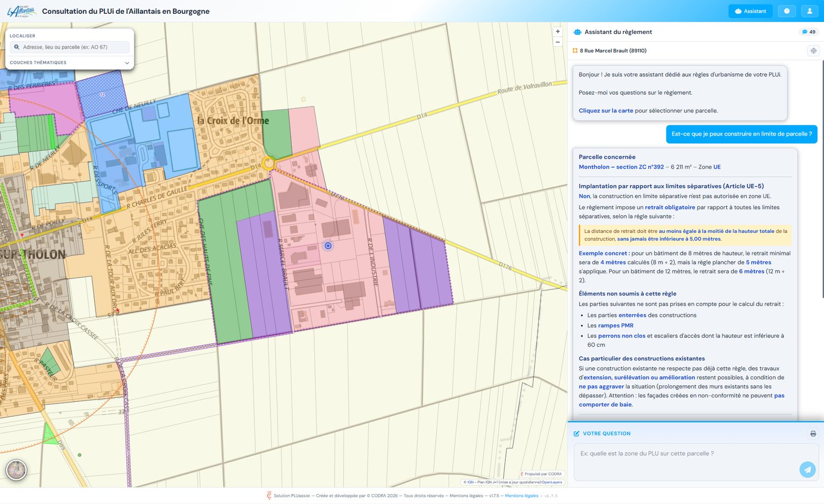Open the help question-mark button
This screenshot has width=824, height=504.
tap(787, 11)
